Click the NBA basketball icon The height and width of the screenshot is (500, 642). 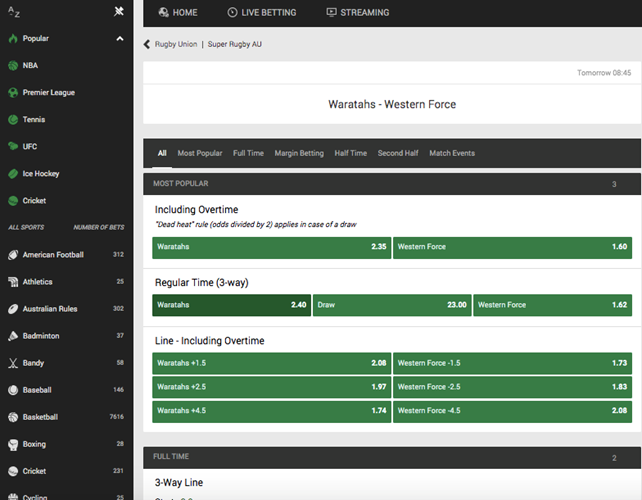point(13,66)
